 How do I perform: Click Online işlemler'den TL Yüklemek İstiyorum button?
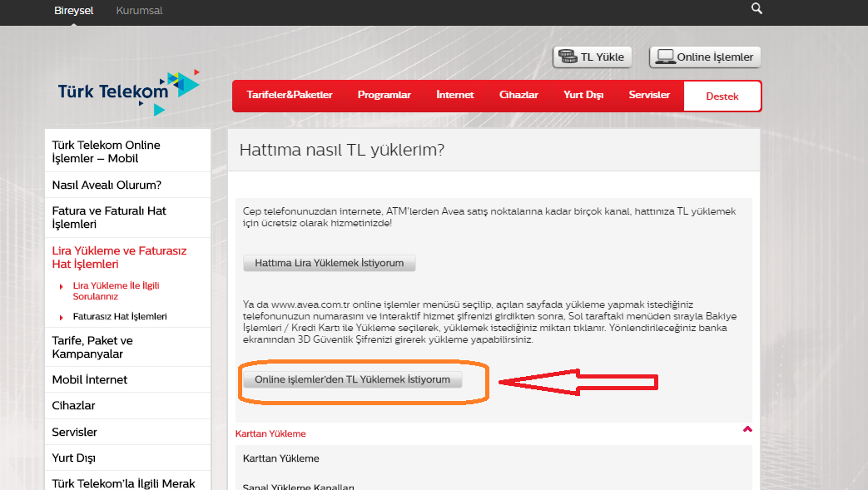coord(353,379)
